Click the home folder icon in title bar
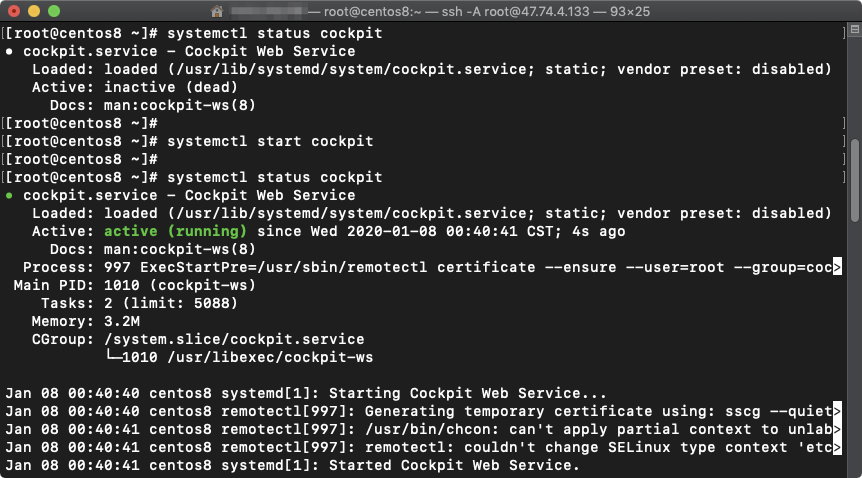 (x=217, y=11)
